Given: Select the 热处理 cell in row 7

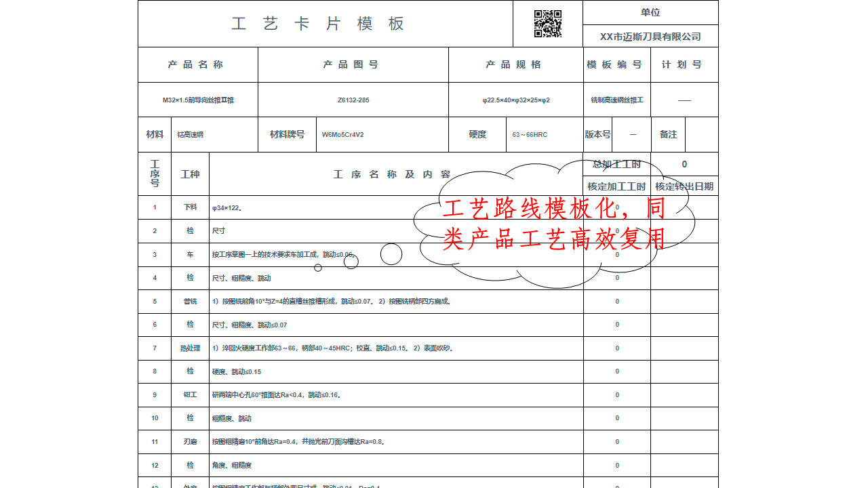Looking at the screenshot, I should pos(190,348).
